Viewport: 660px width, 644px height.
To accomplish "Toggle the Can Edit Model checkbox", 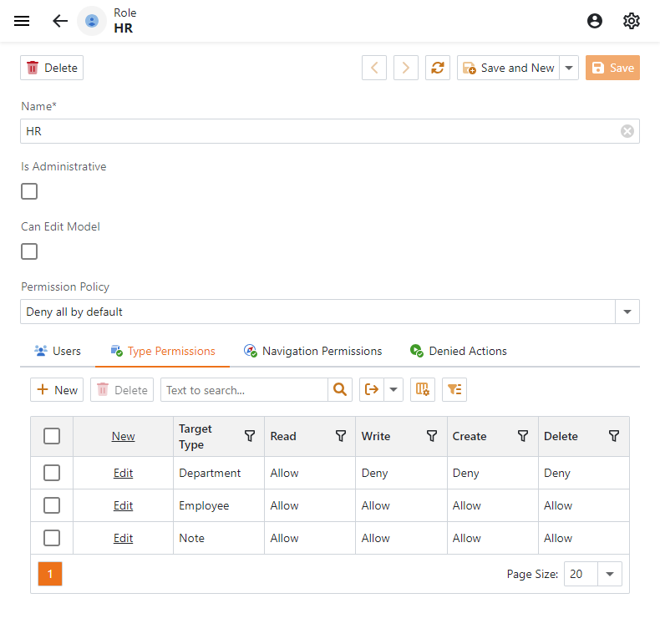I will (x=29, y=251).
